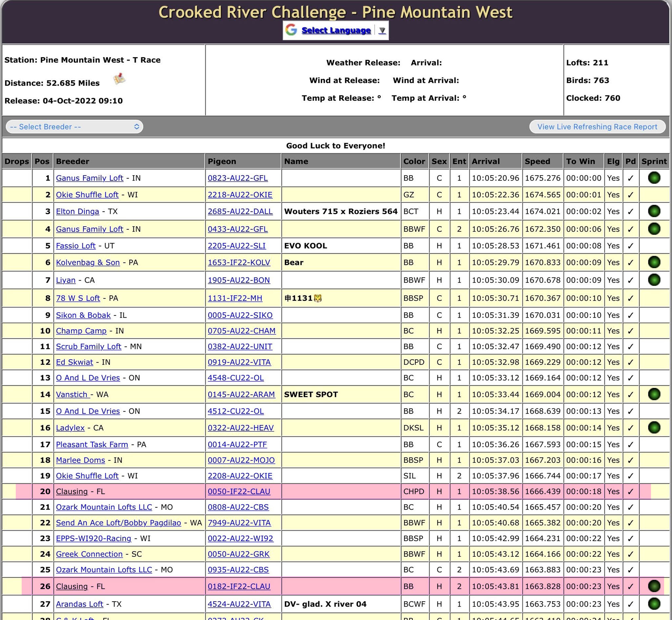
Task: Click the Sprint green dot for Liyan row
Action: coord(654,280)
